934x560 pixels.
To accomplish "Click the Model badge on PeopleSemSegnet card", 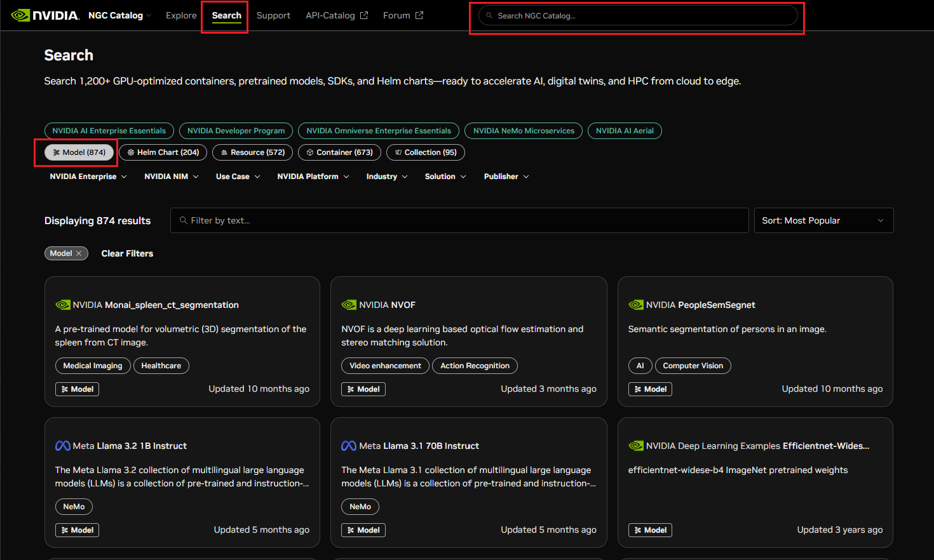I will [x=650, y=389].
